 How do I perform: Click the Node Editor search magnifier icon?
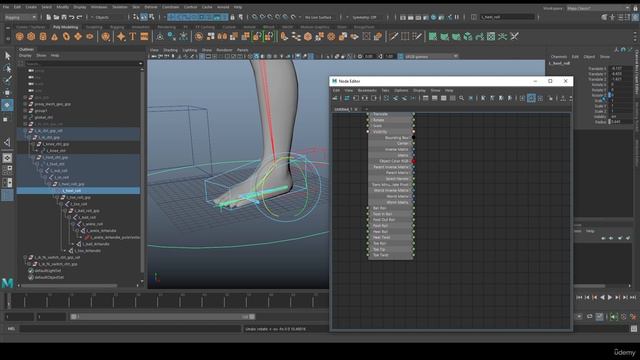click(x=462, y=98)
